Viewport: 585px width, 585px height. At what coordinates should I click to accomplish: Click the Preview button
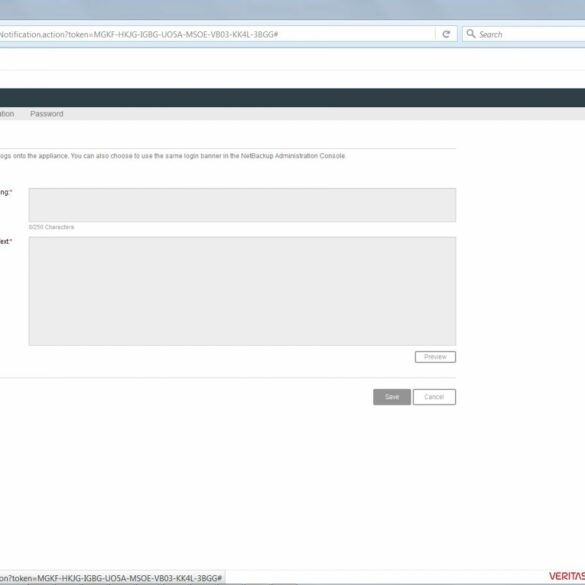(x=435, y=357)
